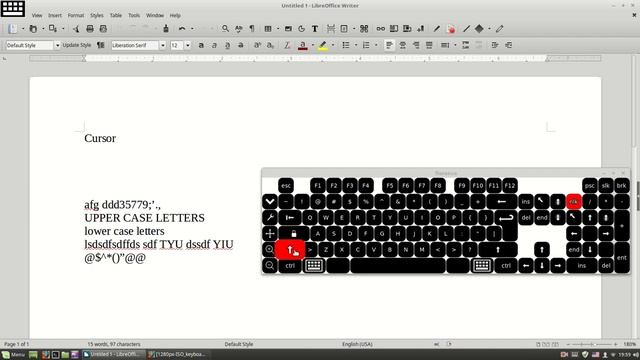640x360 pixels.
Task: Collapse keyboard with the chevron-down button
Action: (x=270, y=201)
